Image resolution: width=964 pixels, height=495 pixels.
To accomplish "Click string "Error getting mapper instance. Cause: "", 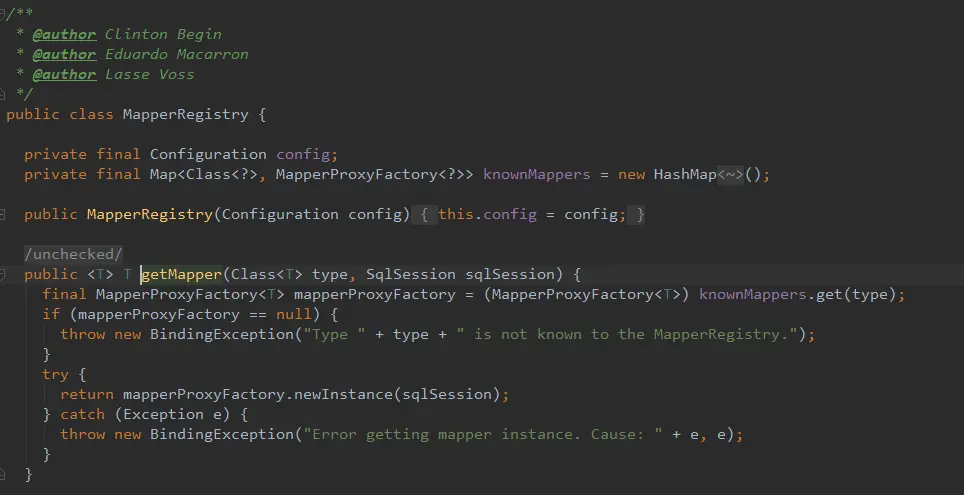I will pyautogui.click(x=483, y=435).
